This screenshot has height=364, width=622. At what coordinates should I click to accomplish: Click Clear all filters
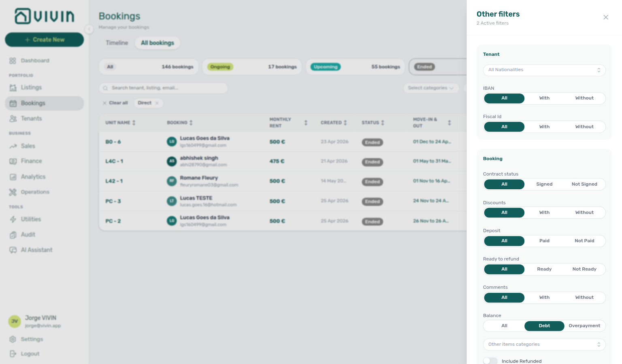point(115,103)
